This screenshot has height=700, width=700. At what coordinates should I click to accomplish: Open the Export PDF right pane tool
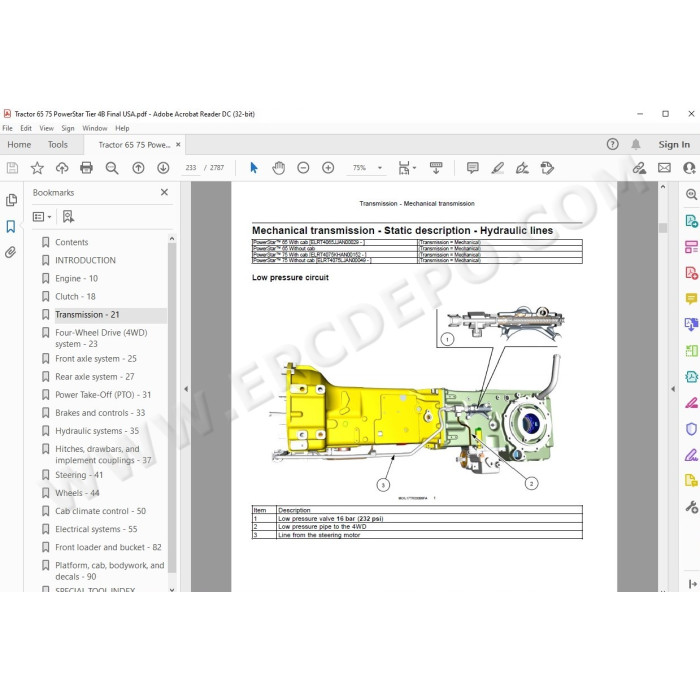691,221
